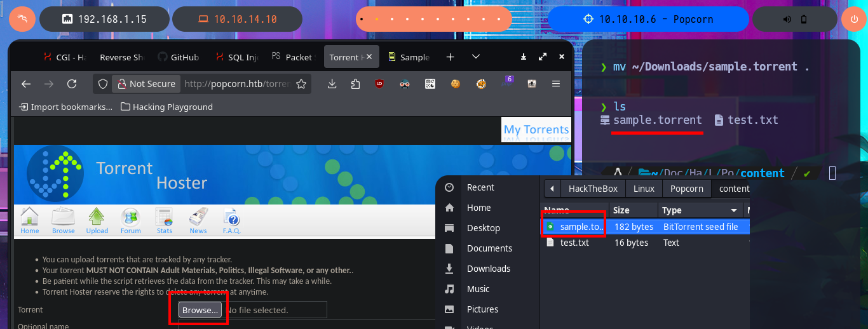Open the browser hamburger menu

(556, 84)
